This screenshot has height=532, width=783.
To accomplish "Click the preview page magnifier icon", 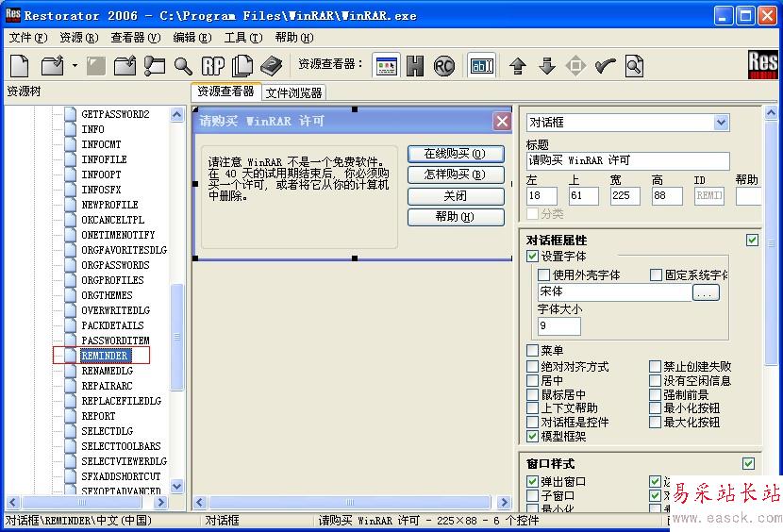I will coord(634,65).
